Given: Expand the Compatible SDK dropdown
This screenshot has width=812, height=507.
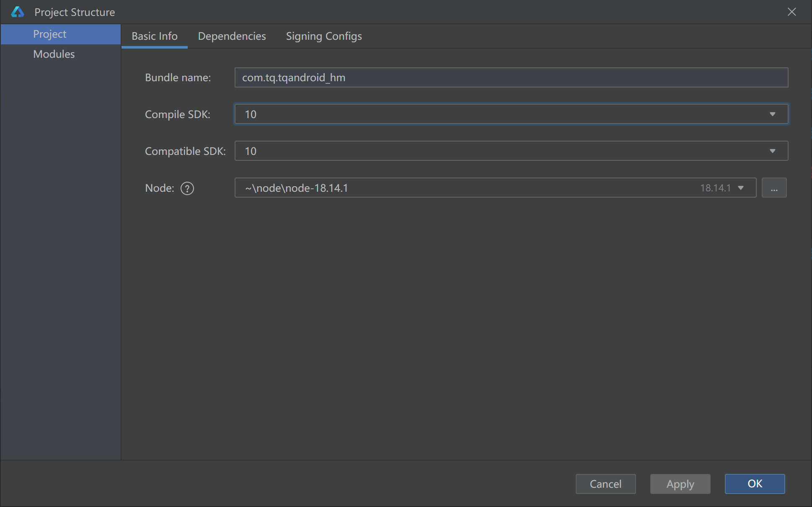Looking at the screenshot, I should pos(775,151).
